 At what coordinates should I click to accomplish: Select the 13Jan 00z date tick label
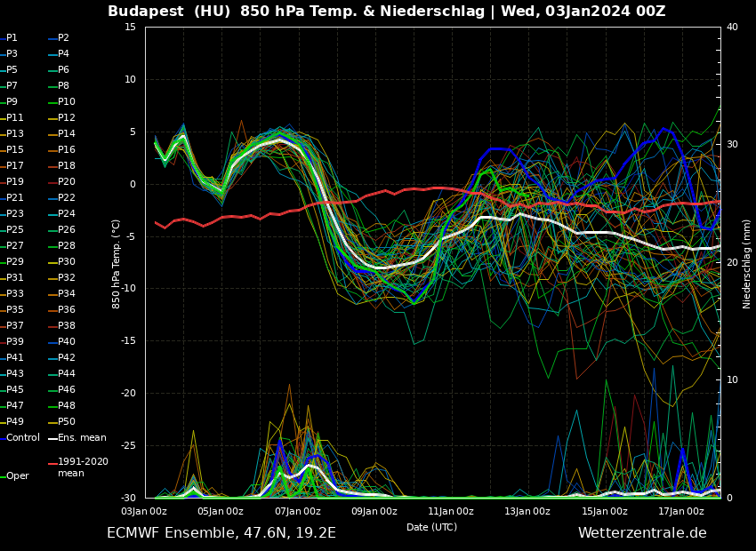(x=527, y=511)
